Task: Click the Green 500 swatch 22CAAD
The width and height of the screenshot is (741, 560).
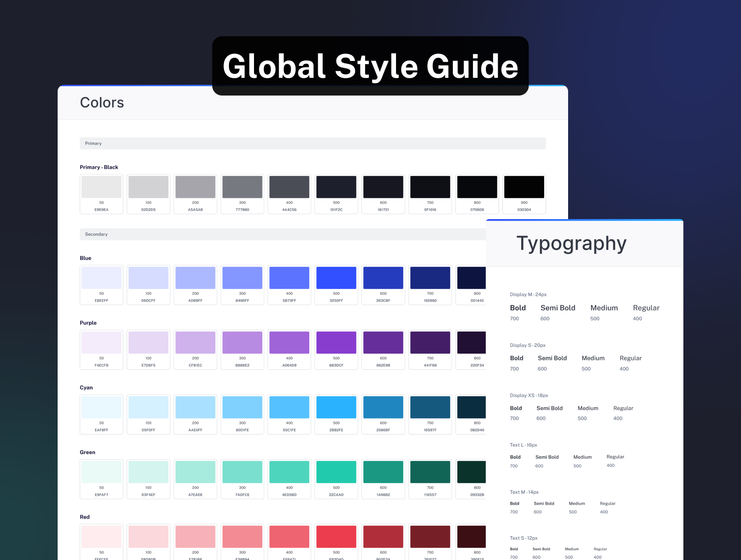Action: click(x=336, y=472)
